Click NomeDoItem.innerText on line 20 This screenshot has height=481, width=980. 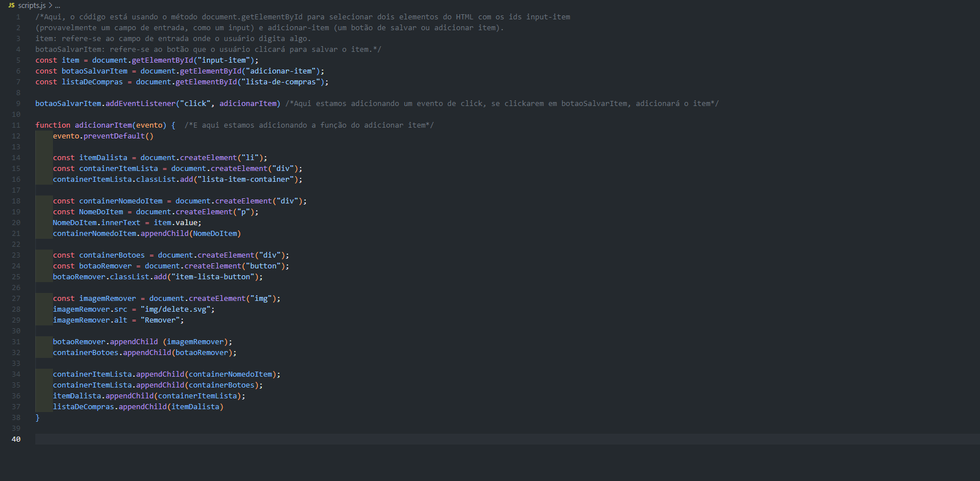[96, 223]
